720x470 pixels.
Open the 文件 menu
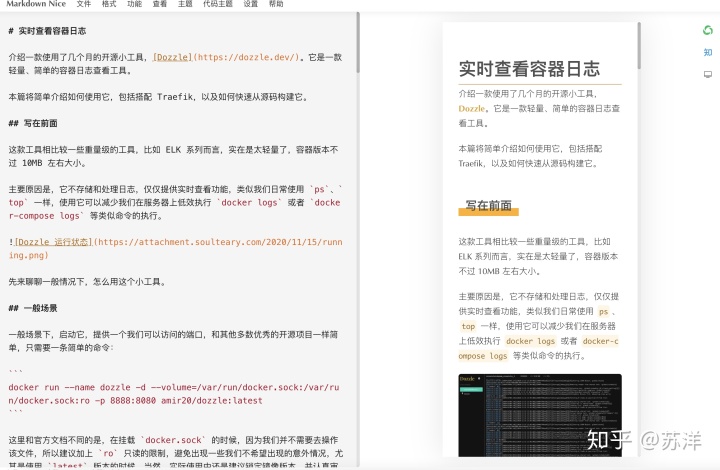84,4
